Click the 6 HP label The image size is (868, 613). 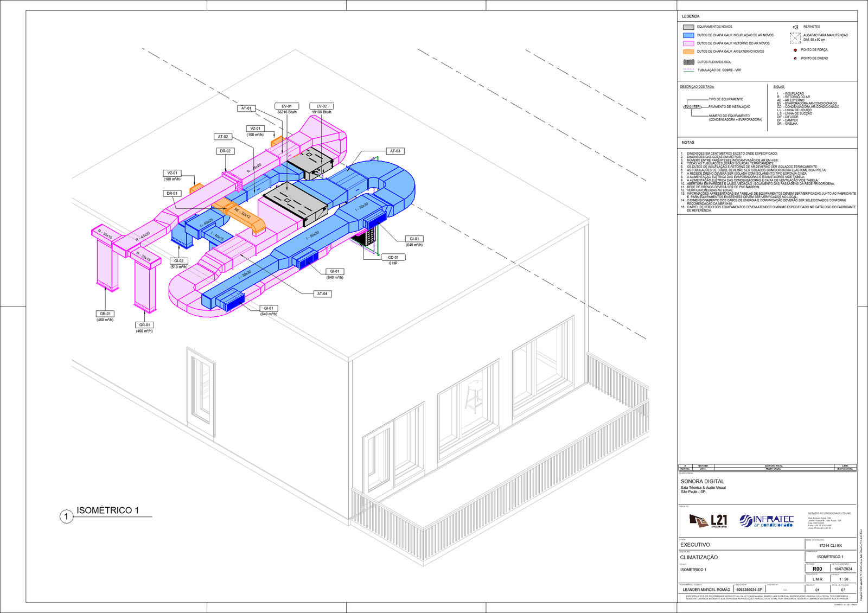click(x=393, y=263)
